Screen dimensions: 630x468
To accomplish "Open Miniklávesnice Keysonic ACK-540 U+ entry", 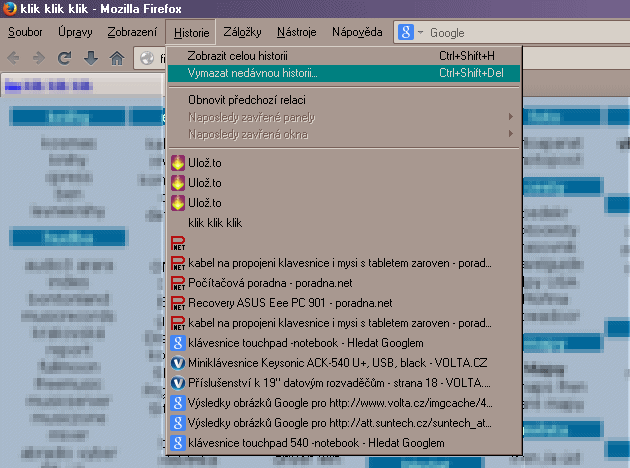I will tap(344, 363).
